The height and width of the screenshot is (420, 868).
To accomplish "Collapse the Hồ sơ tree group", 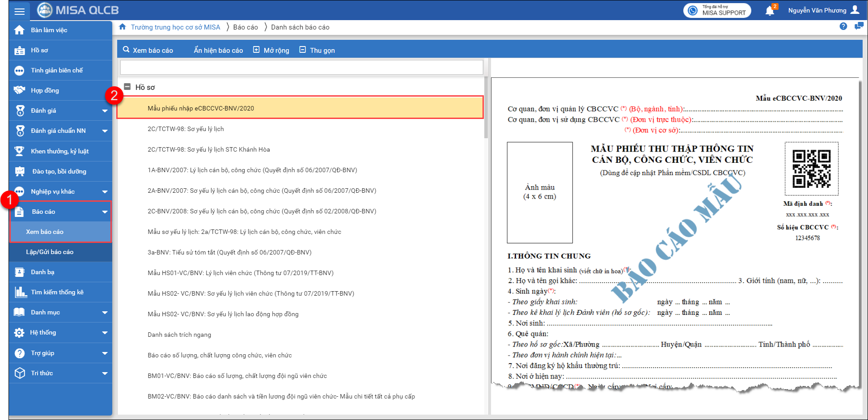I will click(127, 87).
